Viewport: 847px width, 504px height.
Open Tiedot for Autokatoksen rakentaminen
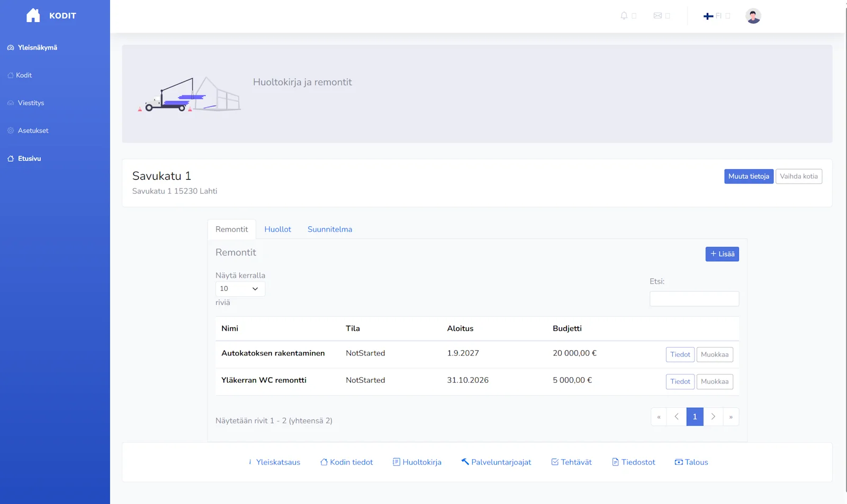click(x=680, y=355)
